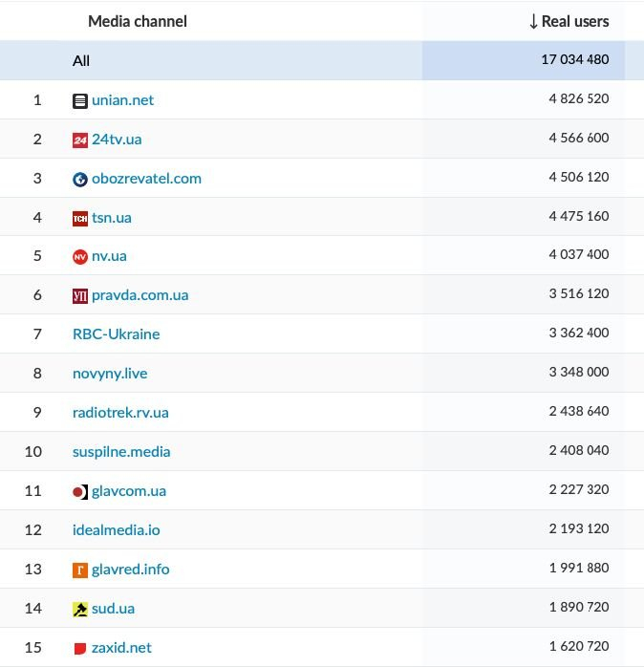Click the orange glavred.info icon
644x667 pixels.
pos(80,570)
